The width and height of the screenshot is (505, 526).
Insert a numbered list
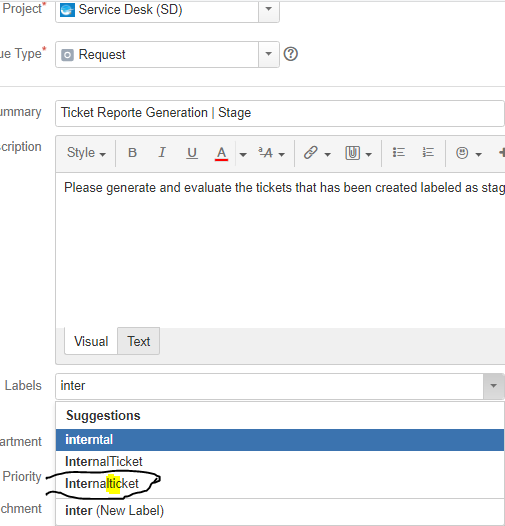[428, 153]
